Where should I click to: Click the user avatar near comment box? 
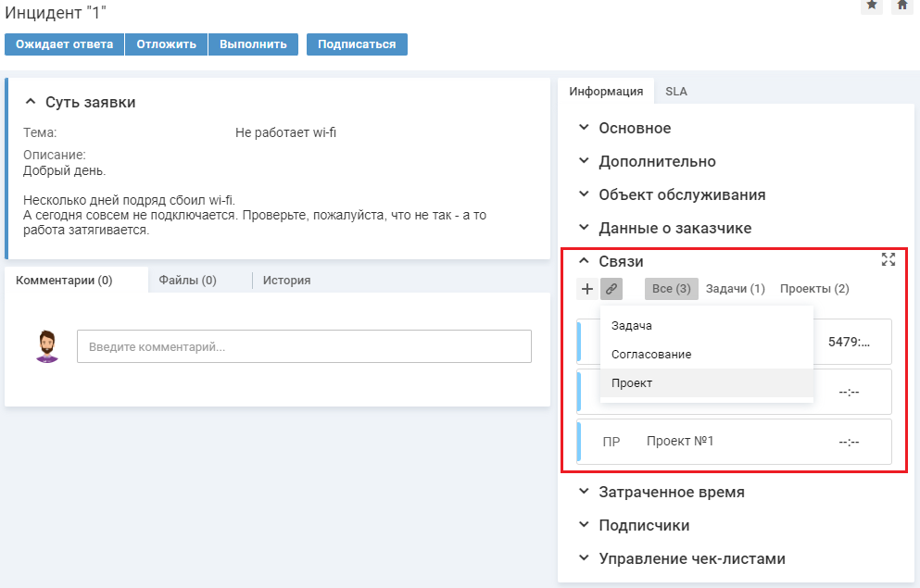(47, 346)
